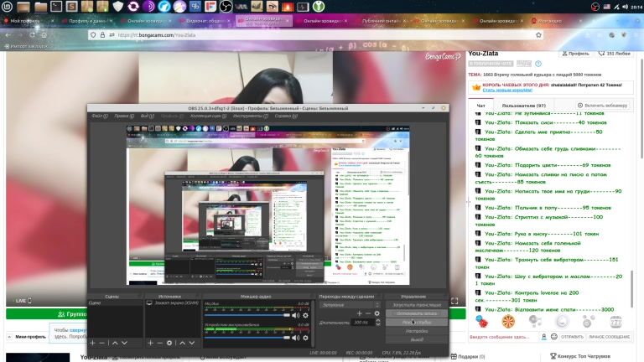Add a new scene with plus icon
This screenshot has height=362, width=644.
point(92,343)
